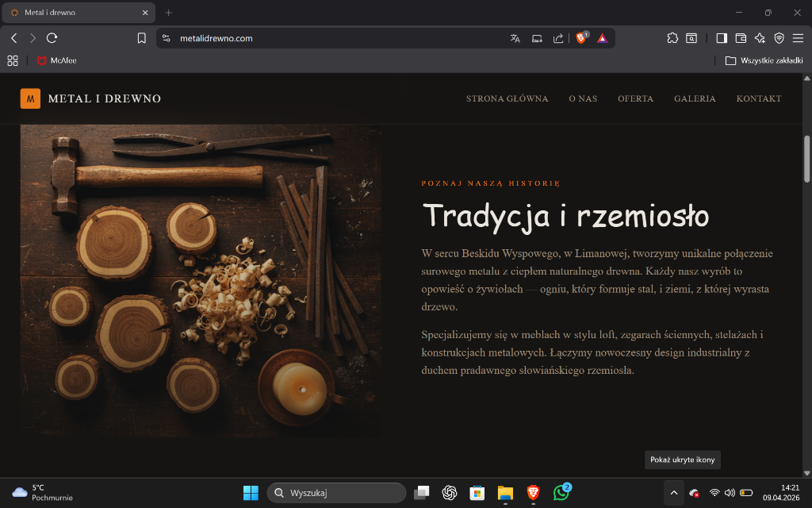Bookmark this page with the bookmark icon
Image resolution: width=812 pixels, height=508 pixels.
point(141,38)
